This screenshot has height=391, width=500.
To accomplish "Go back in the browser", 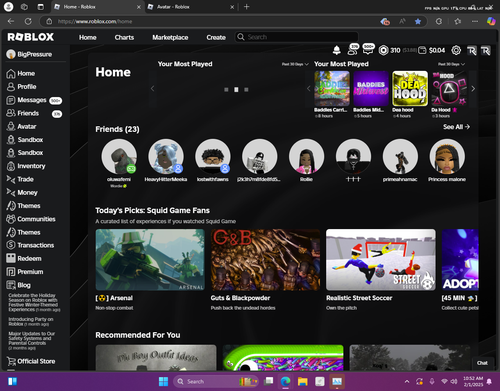I will [x=11, y=21].
